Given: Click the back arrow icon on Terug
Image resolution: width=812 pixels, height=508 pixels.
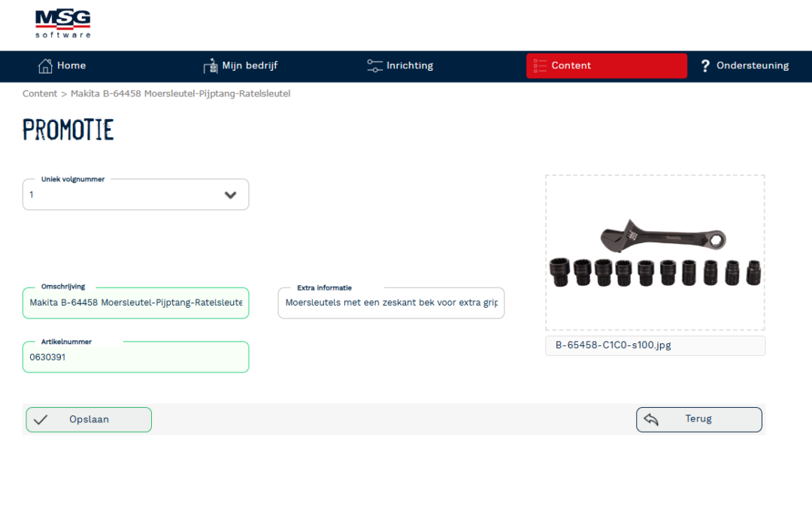Looking at the screenshot, I should pyautogui.click(x=651, y=419).
